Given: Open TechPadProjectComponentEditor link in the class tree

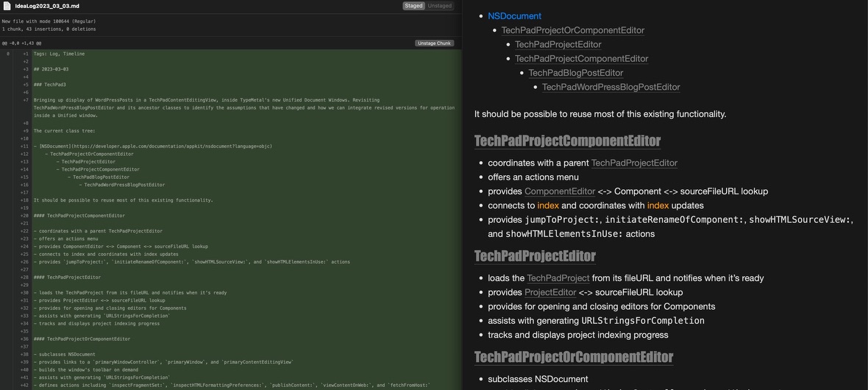Looking at the screenshot, I should pos(581,59).
